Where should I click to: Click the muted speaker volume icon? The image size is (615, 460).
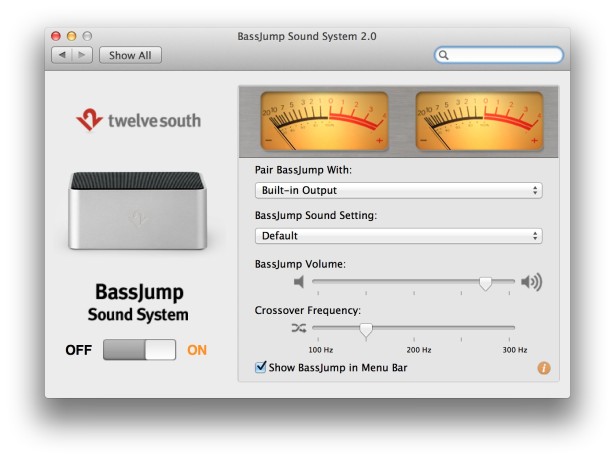click(299, 282)
